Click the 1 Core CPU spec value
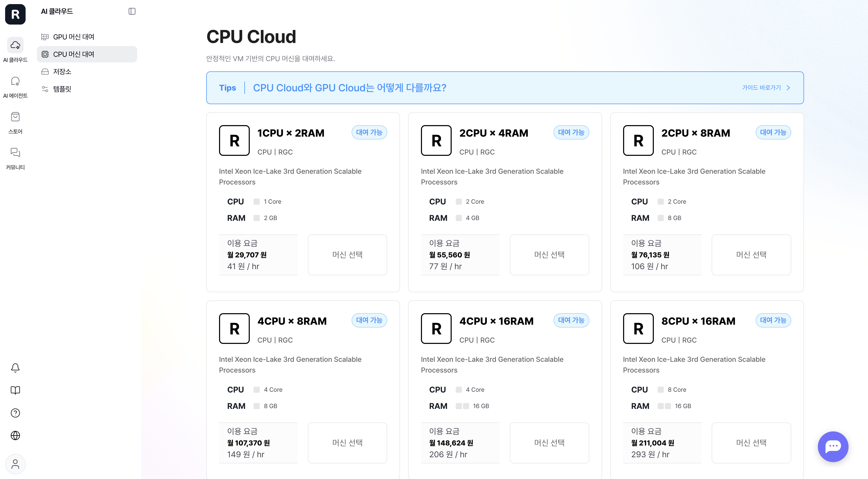The image size is (868, 479). pyautogui.click(x=272, y=201)
